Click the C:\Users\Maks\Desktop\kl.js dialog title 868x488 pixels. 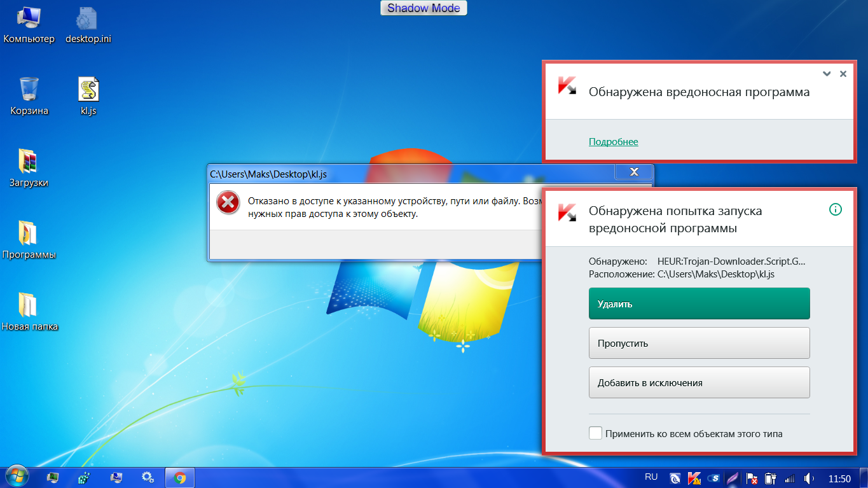(269, 173)
